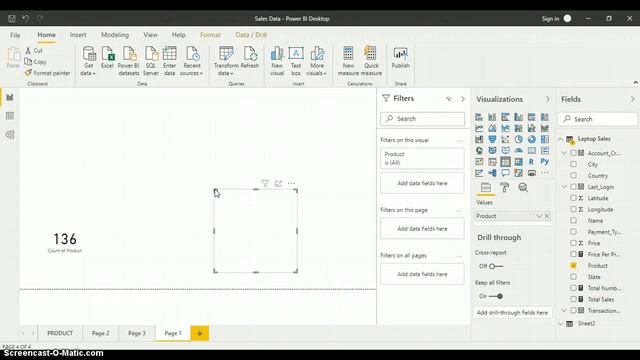Select the Funnel visualization icon

click(x=492, y=139)
